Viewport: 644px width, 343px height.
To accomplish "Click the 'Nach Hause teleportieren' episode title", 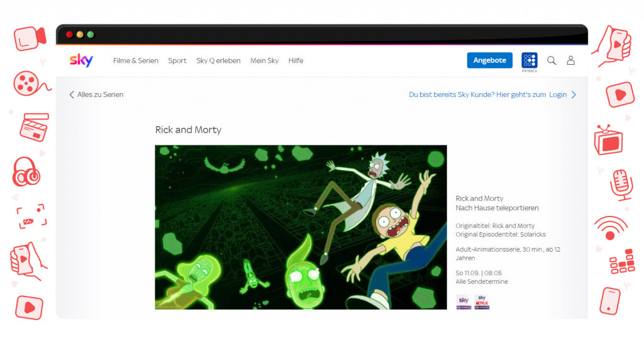I will 497,208.
